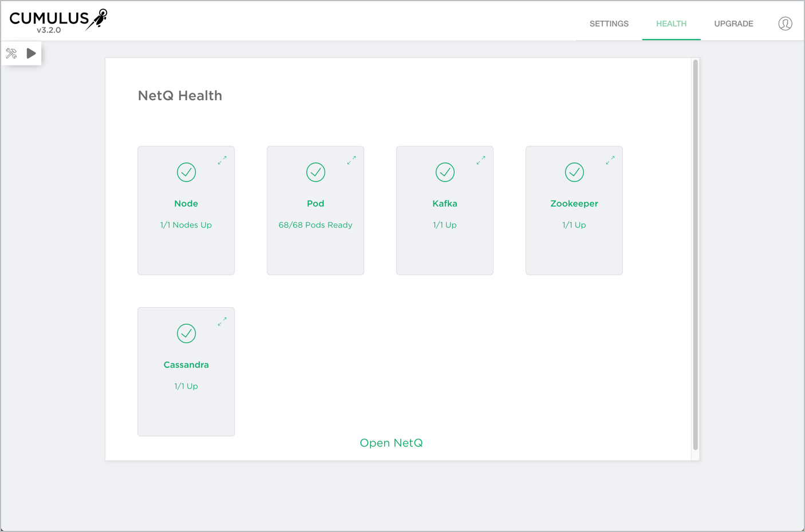
Task: Switch to the Settings tab
Action: click(x=609, y=24)
